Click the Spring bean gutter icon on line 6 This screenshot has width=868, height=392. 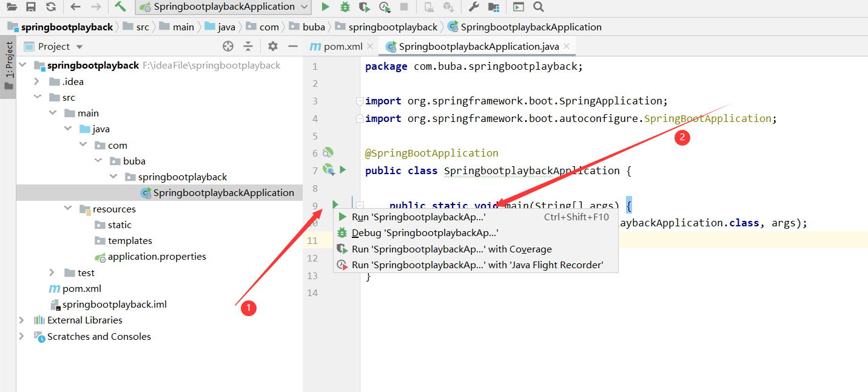tap(328, 152)
